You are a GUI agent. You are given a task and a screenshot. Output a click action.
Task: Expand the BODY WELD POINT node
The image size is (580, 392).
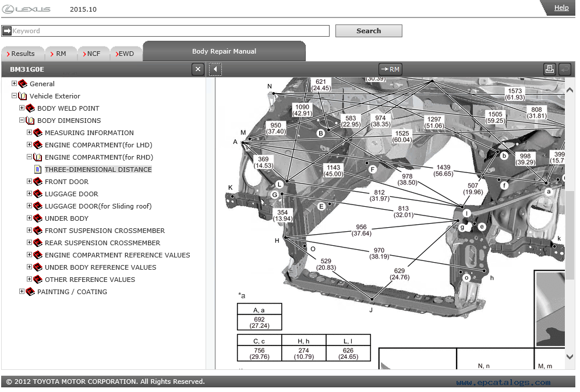[x=22, y=108]
